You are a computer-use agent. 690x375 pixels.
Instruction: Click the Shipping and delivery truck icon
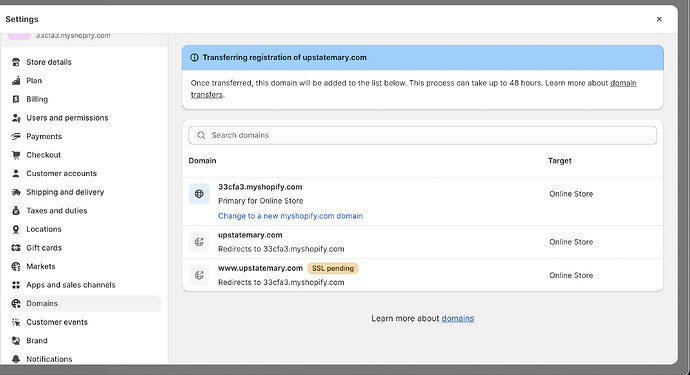point(16,192)
